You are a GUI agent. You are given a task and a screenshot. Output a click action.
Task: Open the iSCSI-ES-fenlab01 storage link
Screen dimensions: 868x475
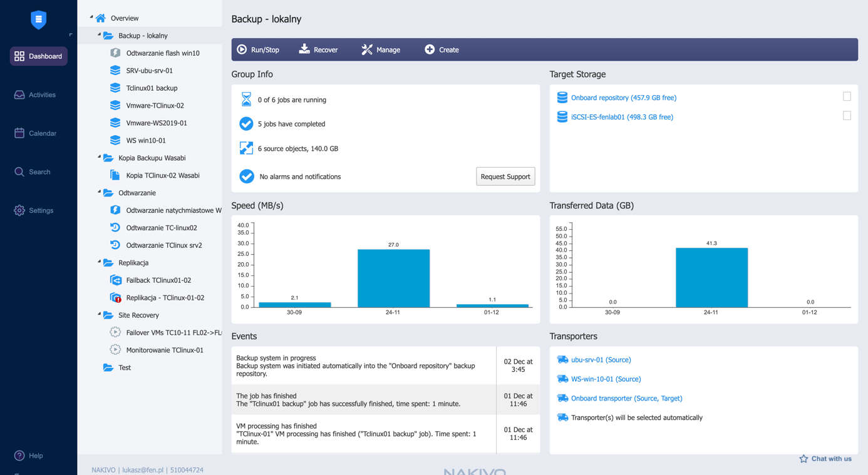pyautogui.click(x=622, y=117)
